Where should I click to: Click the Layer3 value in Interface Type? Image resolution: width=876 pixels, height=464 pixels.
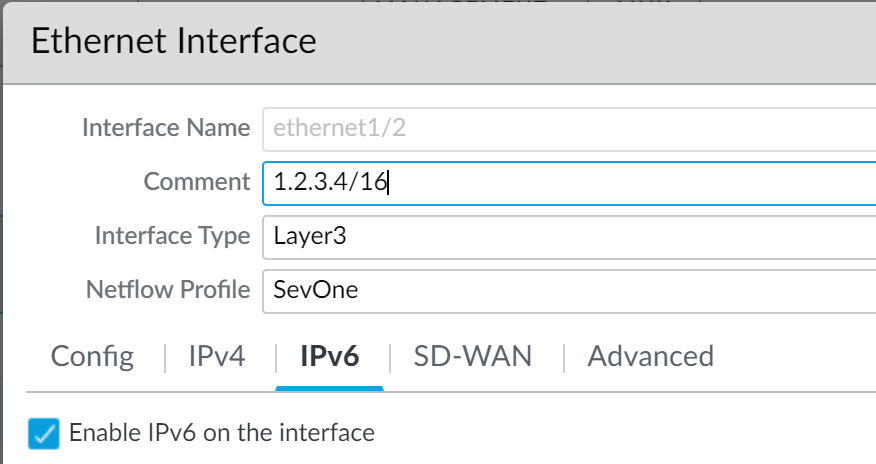coord(310,236)
